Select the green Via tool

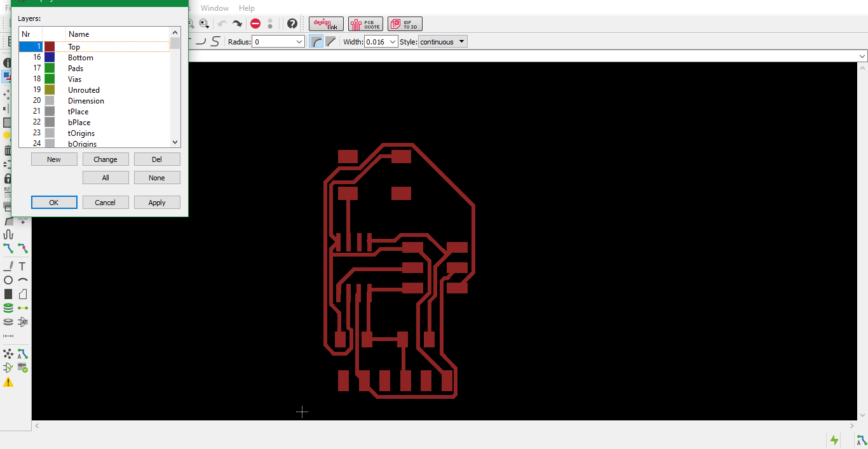[x=8, y=308]
